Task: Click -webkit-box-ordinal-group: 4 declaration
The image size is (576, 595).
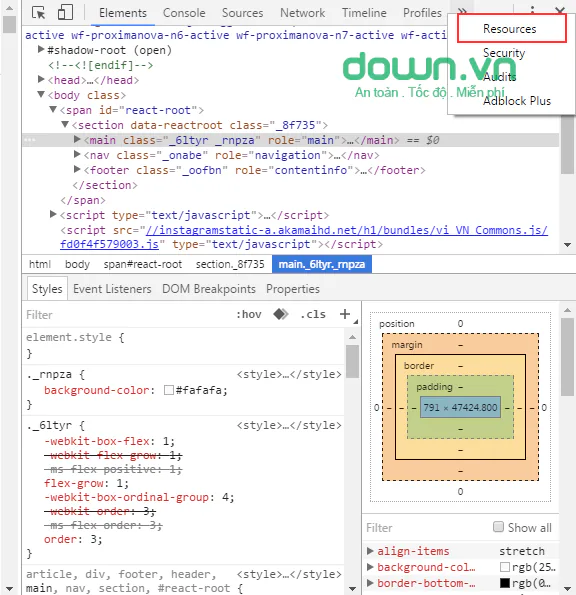Action: [x=139, y=497]
